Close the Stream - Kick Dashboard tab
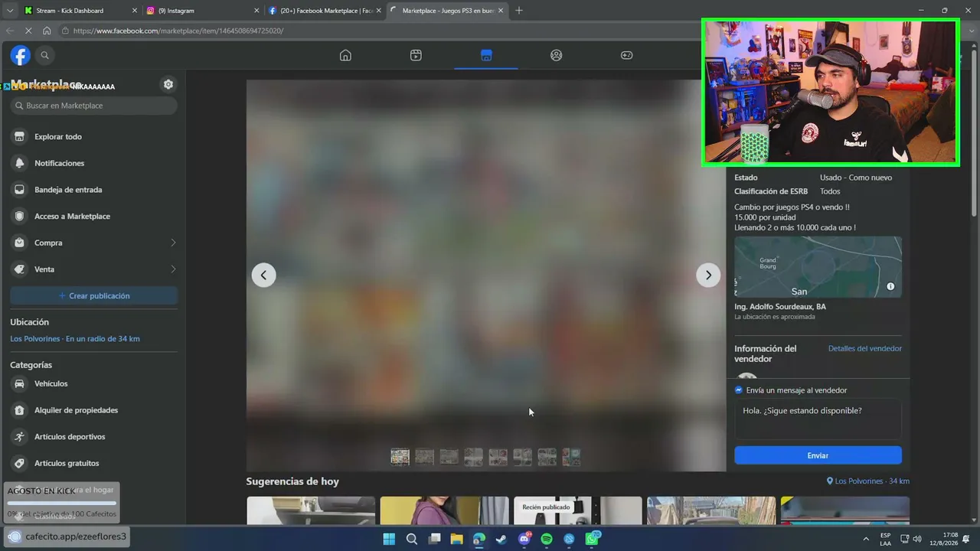 [x=135, y=11]
